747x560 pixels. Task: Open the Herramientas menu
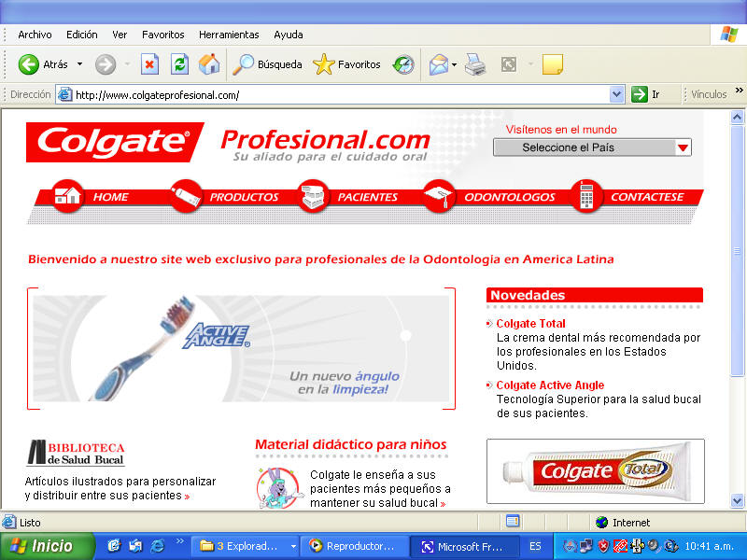point(229,35)
